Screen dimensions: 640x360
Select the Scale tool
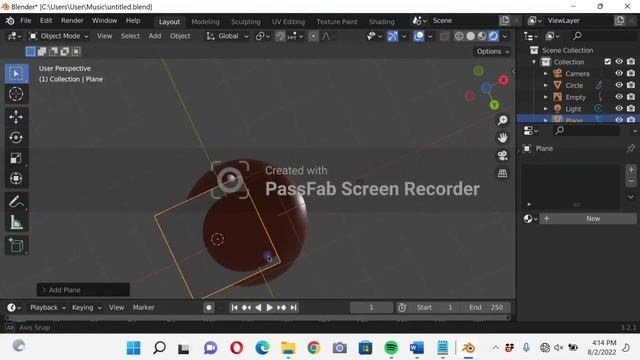point(16,158)
